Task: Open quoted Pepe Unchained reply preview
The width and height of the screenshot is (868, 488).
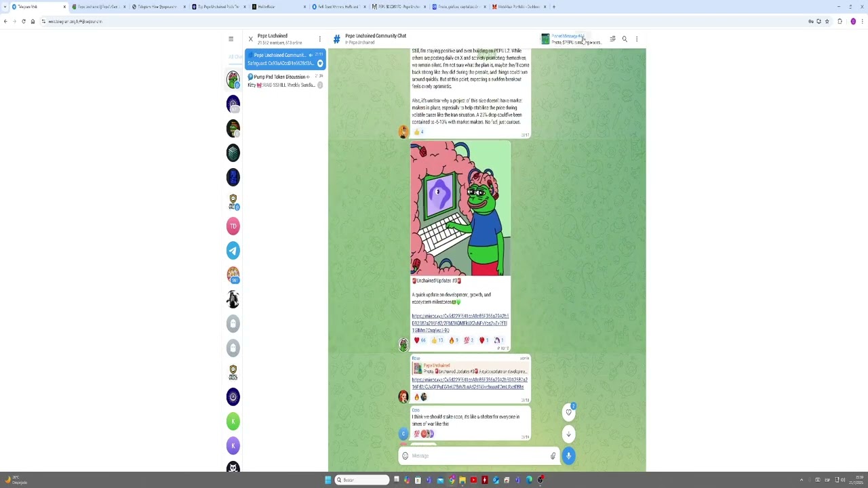Action: point(469,369)
